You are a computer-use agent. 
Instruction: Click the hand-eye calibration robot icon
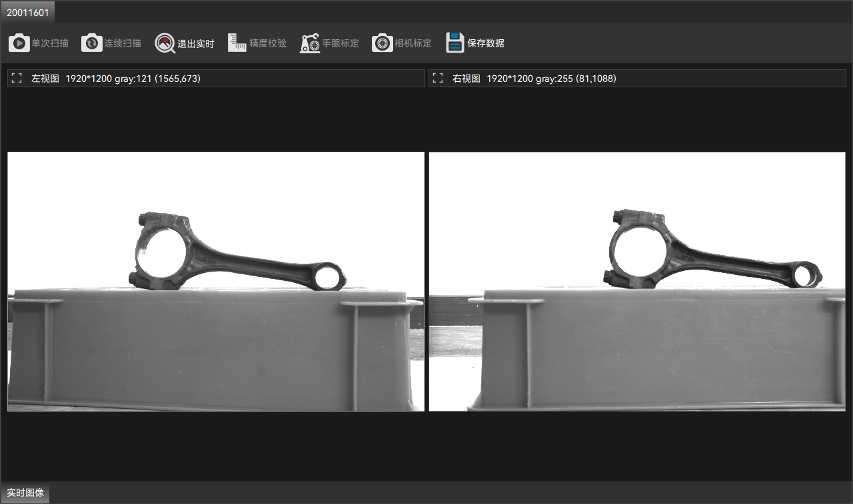pos(310,43)
